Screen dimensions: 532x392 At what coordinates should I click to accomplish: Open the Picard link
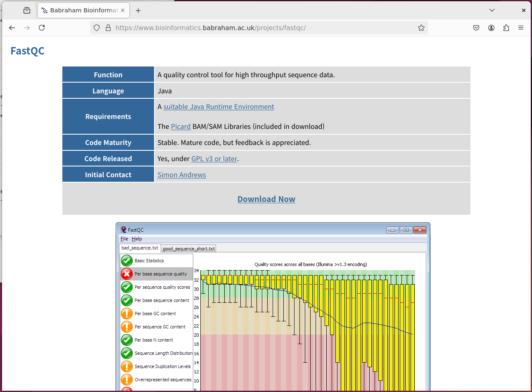pos(180,126)
